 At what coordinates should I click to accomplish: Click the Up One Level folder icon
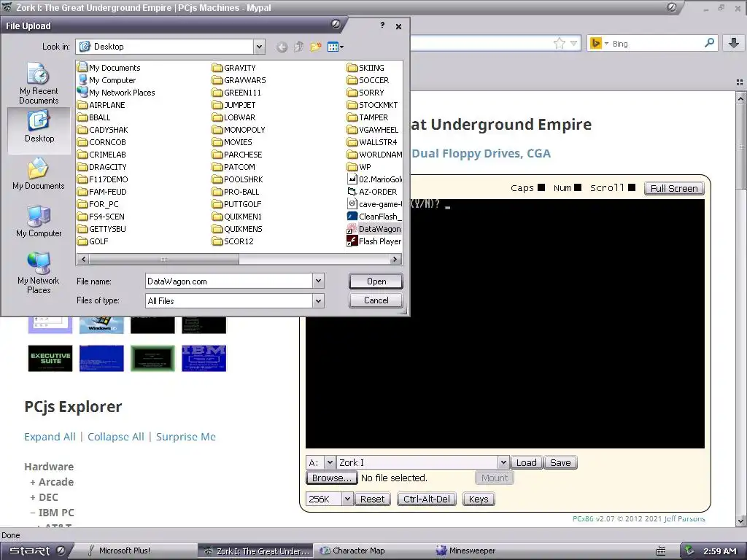[x=298, y=47]
